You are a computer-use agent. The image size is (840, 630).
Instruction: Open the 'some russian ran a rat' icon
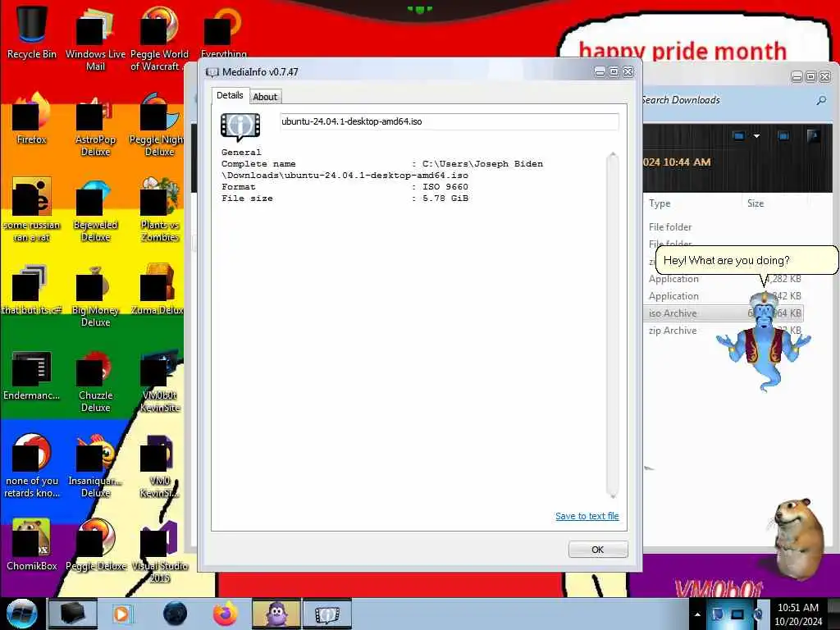[32, 210]
